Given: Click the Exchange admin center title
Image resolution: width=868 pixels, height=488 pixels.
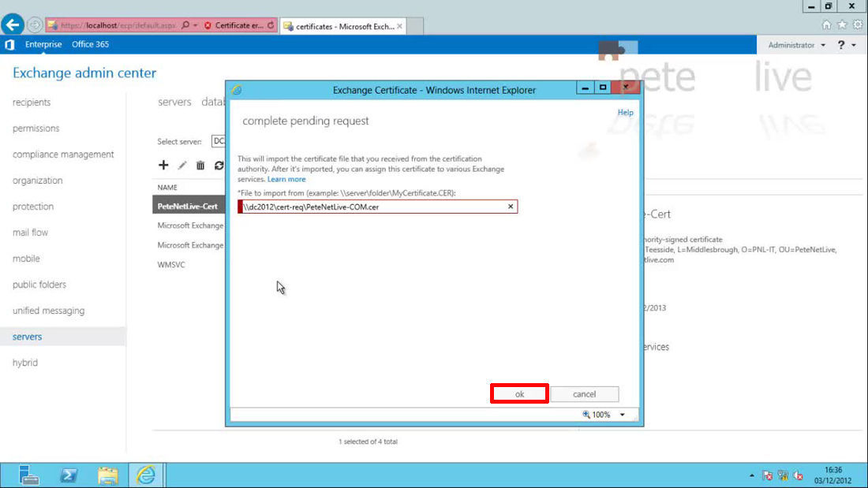Looking at the screenshot, I should [x=84, y=73].
